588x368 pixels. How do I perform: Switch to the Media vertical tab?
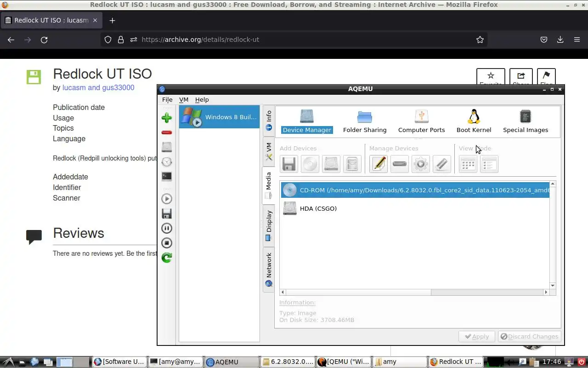pos(269,185)
